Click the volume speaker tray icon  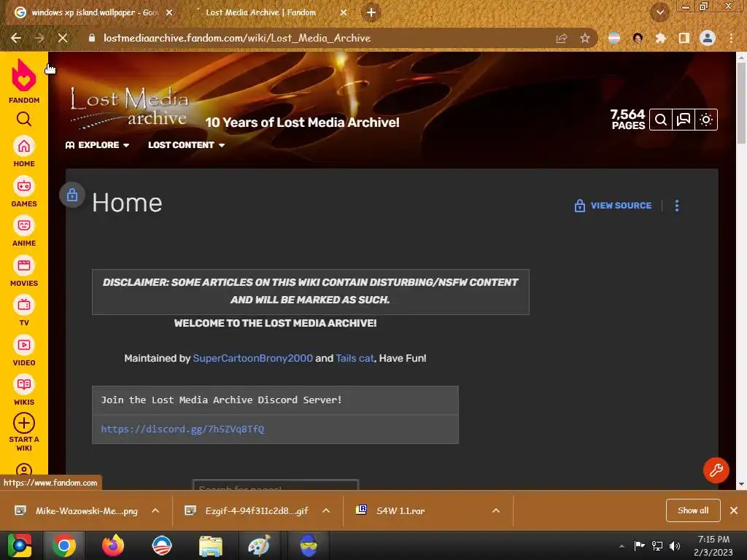pos(675,546)
